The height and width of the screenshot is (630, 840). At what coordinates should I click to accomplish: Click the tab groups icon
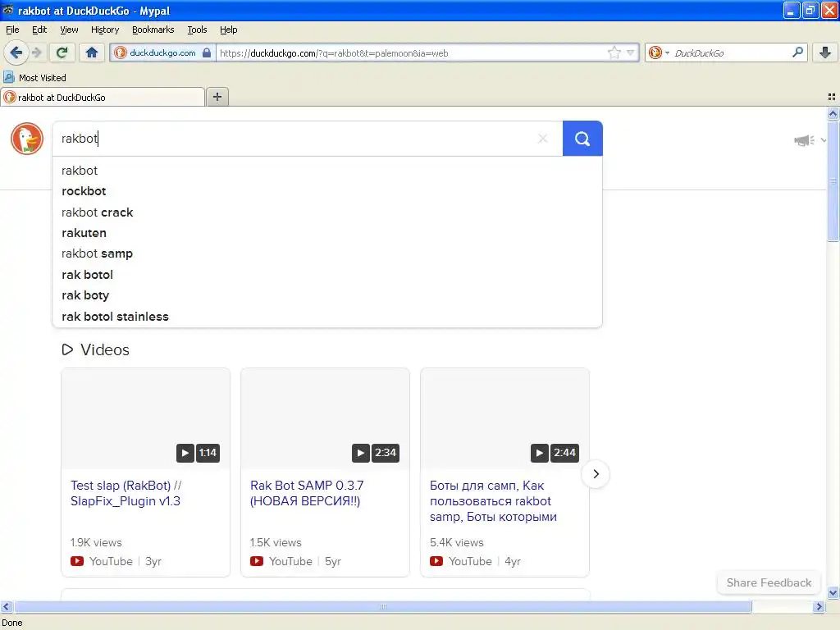point(832,97)
